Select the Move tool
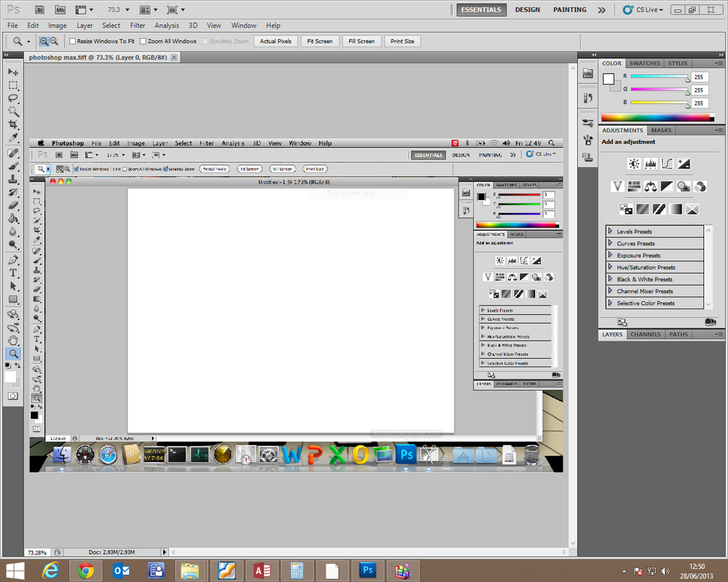The image size is (728, 582). pyautogui.click(x=13, y=72)
